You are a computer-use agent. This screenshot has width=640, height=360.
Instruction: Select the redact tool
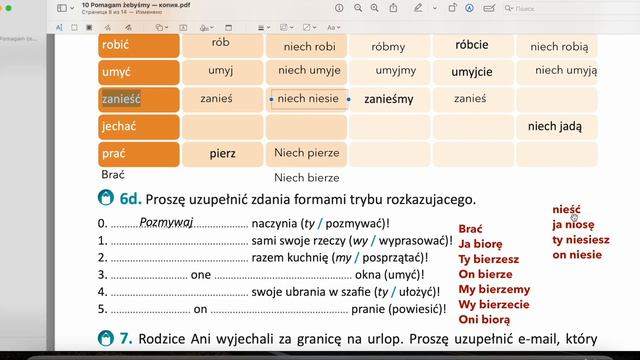pos(89,27)
